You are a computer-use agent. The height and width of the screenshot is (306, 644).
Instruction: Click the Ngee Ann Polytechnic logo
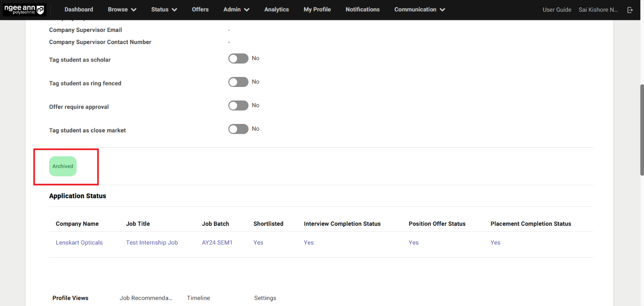pos(24,9)
